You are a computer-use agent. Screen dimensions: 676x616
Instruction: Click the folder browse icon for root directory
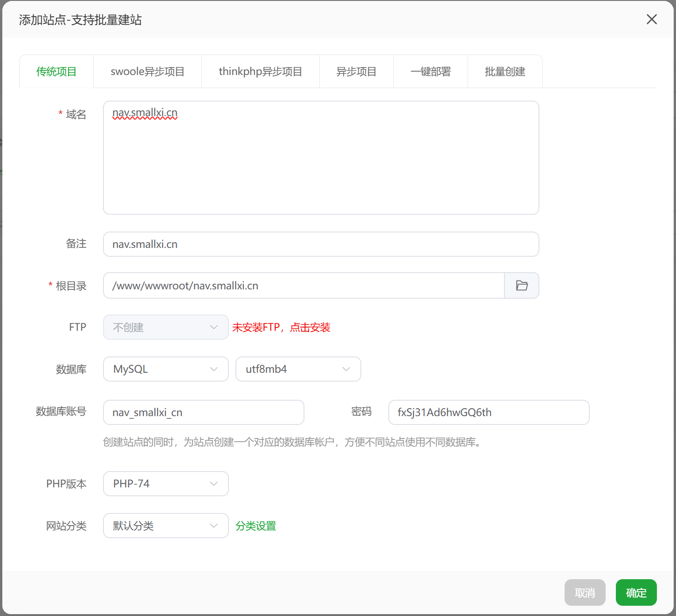[x=522, y=286]
